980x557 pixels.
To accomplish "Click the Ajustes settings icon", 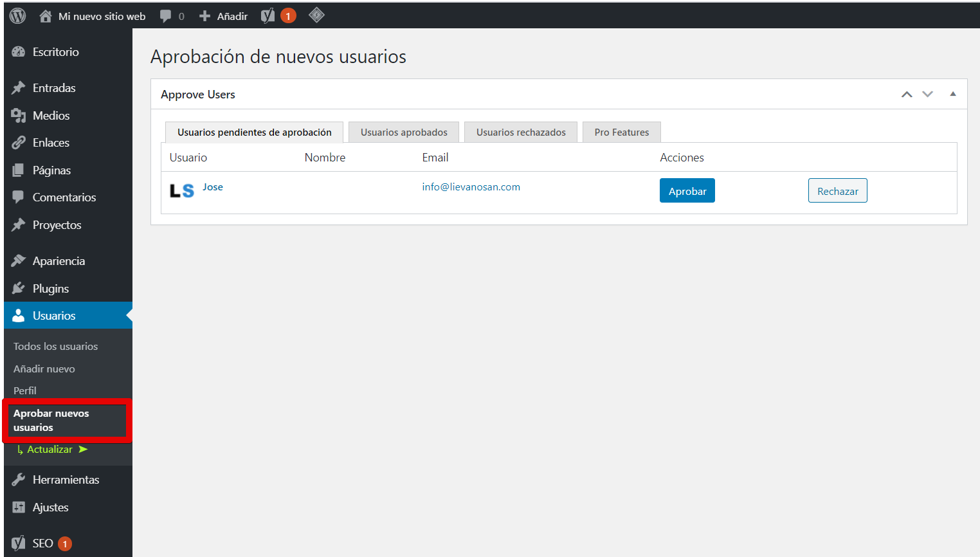I will pos(19,507).
